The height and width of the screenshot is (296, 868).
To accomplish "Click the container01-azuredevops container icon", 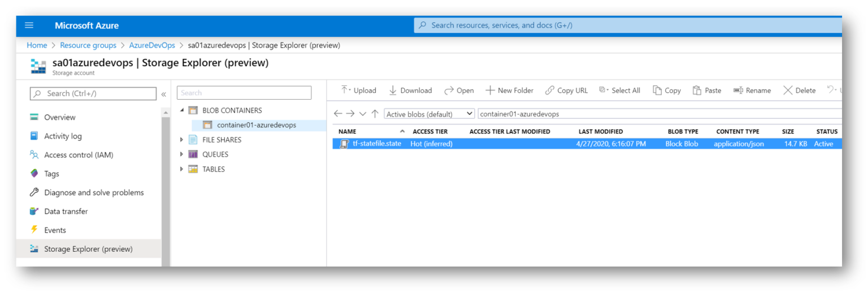I will (207, 125).
